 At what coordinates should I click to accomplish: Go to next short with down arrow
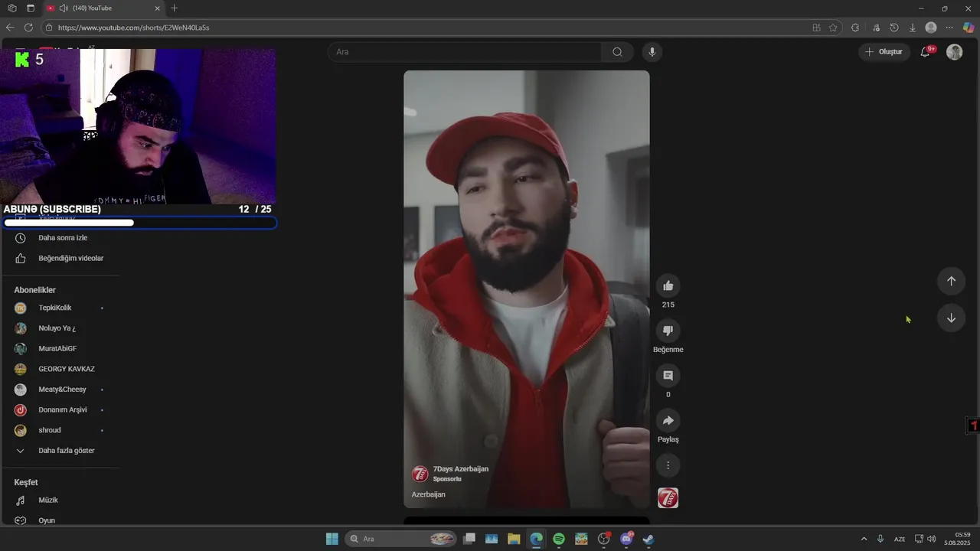coord(951,318)
